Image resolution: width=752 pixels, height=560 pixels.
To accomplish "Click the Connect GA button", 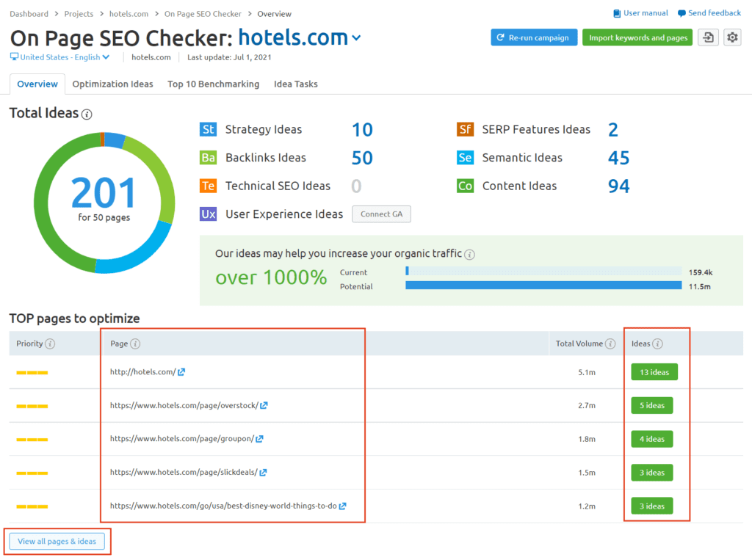I will [x=381, y=214].
